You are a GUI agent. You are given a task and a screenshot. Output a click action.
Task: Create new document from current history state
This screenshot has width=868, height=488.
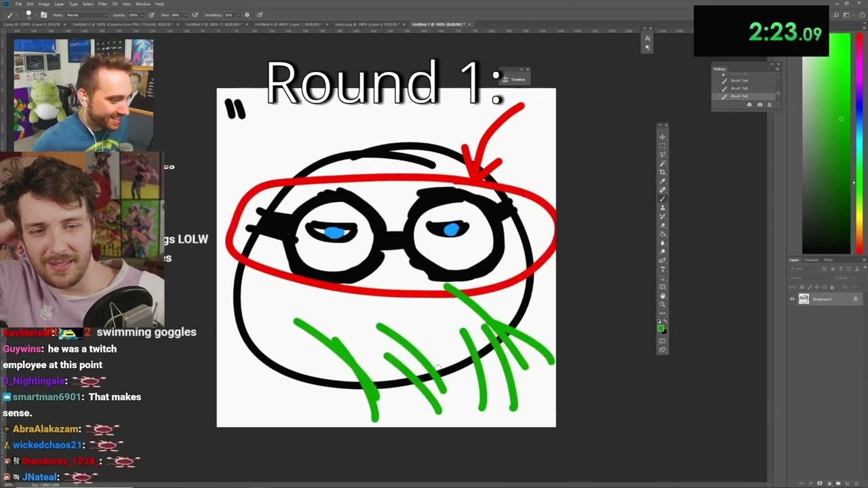click(749, 104)
